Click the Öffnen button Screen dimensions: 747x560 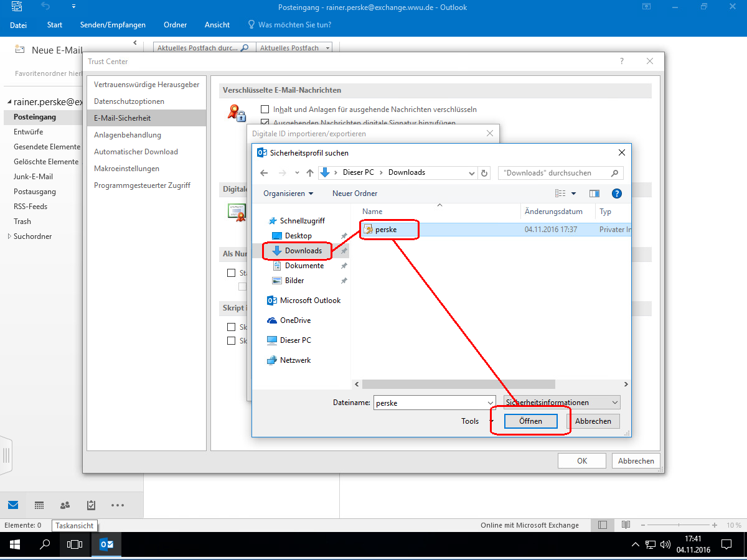coord(530,421)
